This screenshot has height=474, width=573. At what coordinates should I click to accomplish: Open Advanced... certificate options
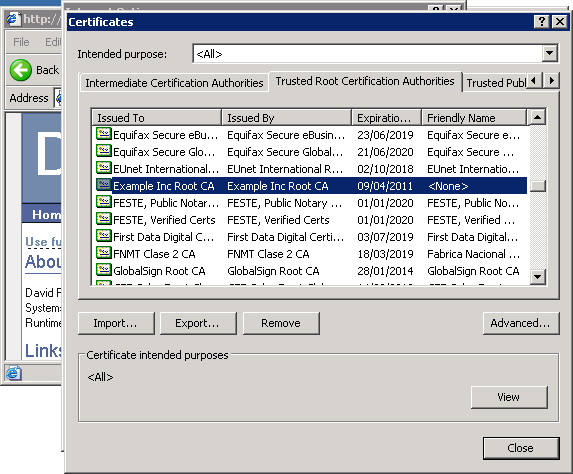(x=521, y=323)
